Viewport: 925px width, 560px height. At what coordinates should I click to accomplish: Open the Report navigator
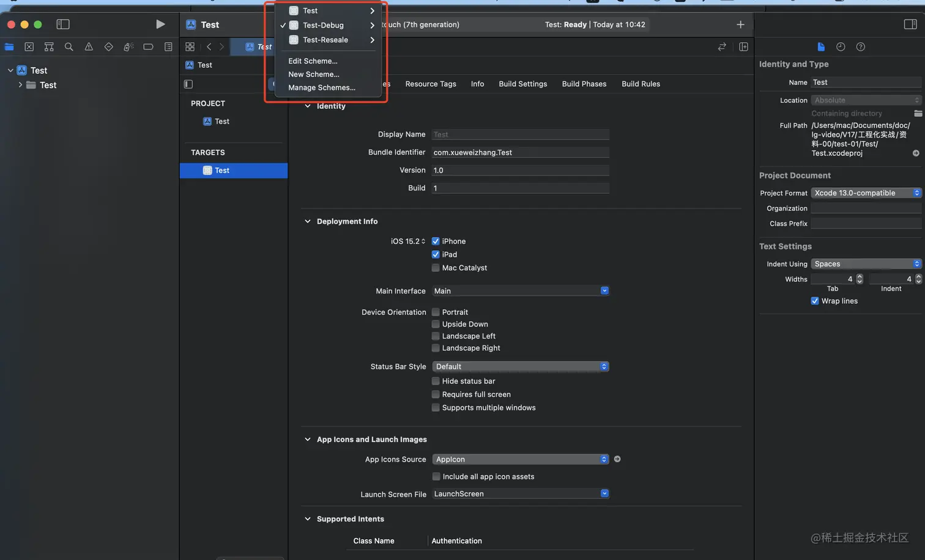pos(168,46)
